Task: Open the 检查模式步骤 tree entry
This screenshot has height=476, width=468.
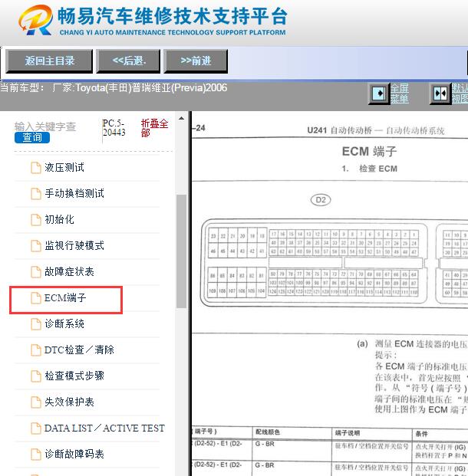Action: tap(74, 376)
